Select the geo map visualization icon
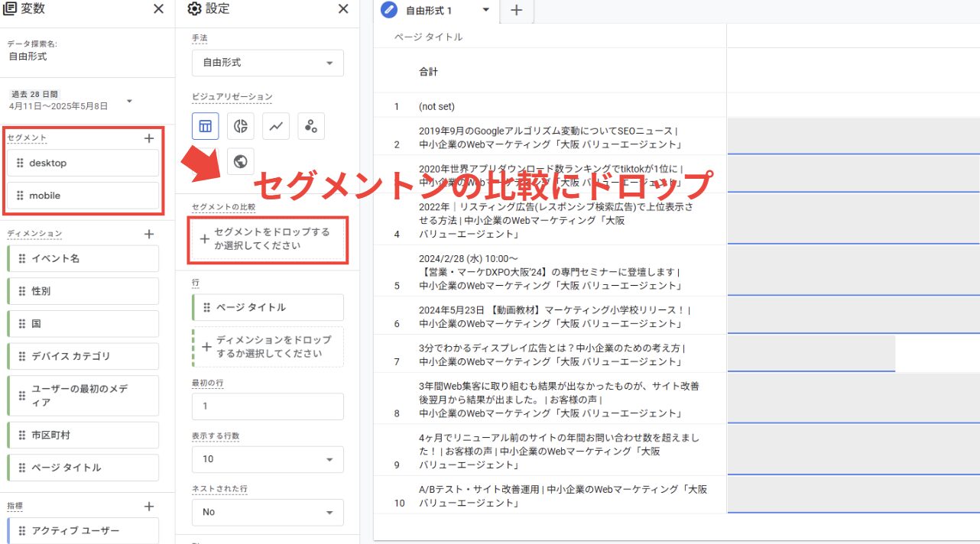The height and width of the screenshot is (544, 980). tap(240, 161)
